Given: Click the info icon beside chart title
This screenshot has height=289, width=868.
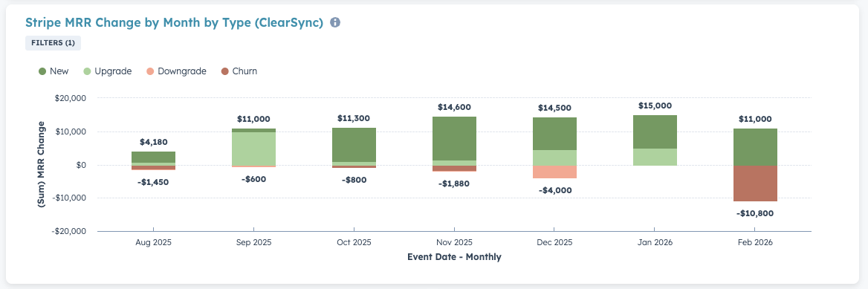Looking at the screenshot, I should point(335,23).
